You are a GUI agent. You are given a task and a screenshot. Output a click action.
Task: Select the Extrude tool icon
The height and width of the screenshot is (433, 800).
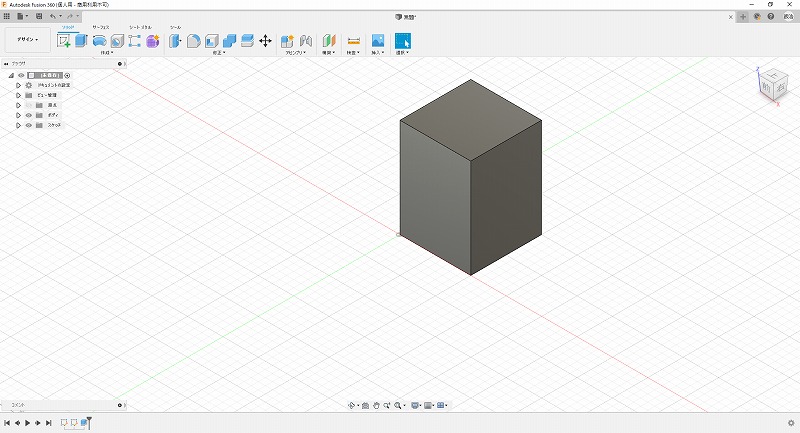[81, 41]
